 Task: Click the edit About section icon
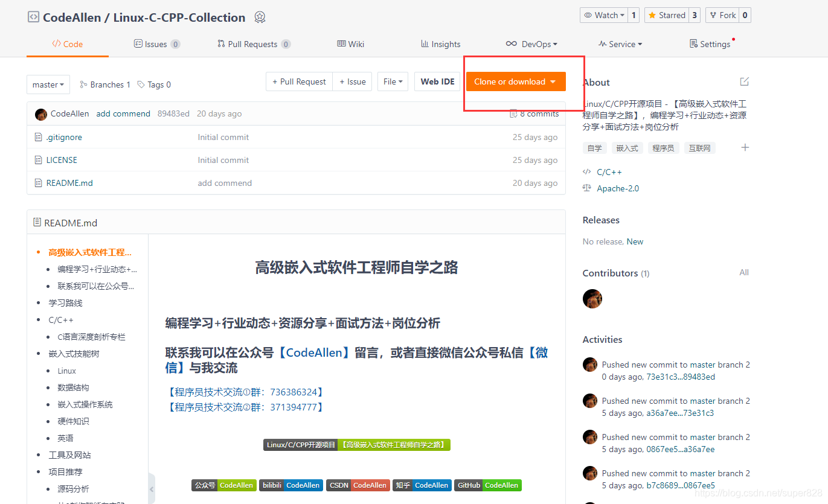[x=744, y=81]
